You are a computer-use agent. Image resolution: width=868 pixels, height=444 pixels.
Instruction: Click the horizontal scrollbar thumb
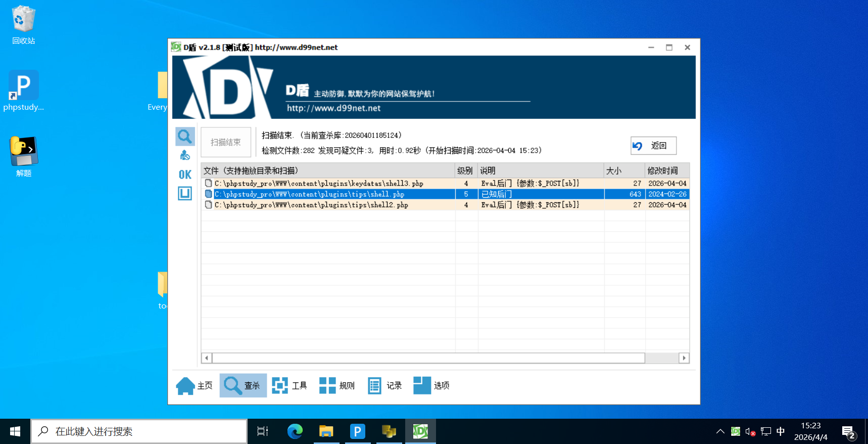click(x=428, y=358)
